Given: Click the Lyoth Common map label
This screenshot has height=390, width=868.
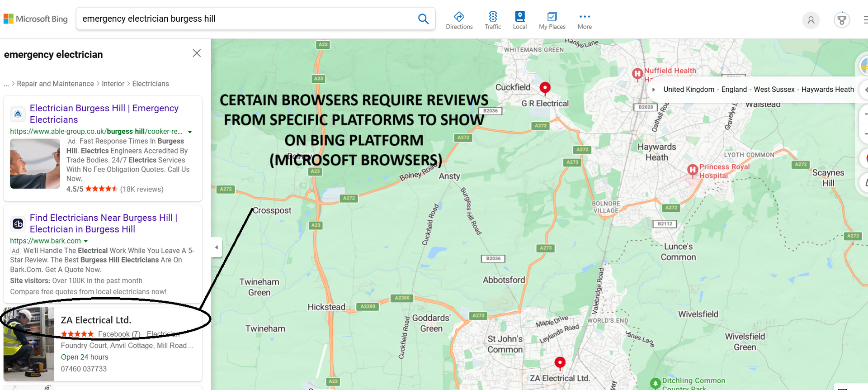Looking at the screenshot, I should tap(749, 155).
